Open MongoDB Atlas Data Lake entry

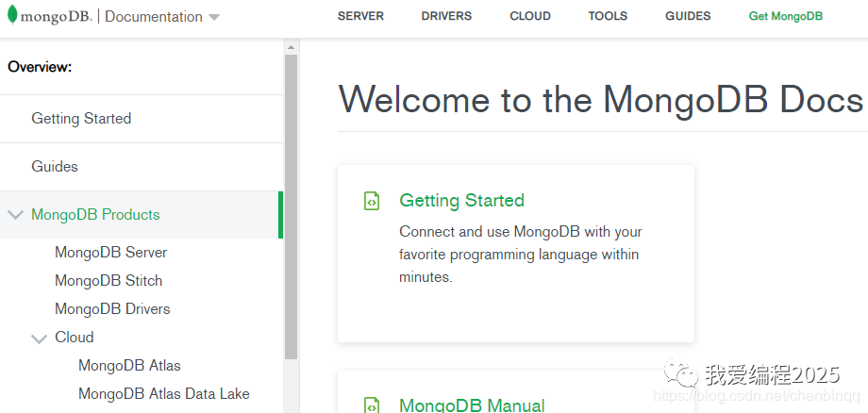click(x=164, y=393)
